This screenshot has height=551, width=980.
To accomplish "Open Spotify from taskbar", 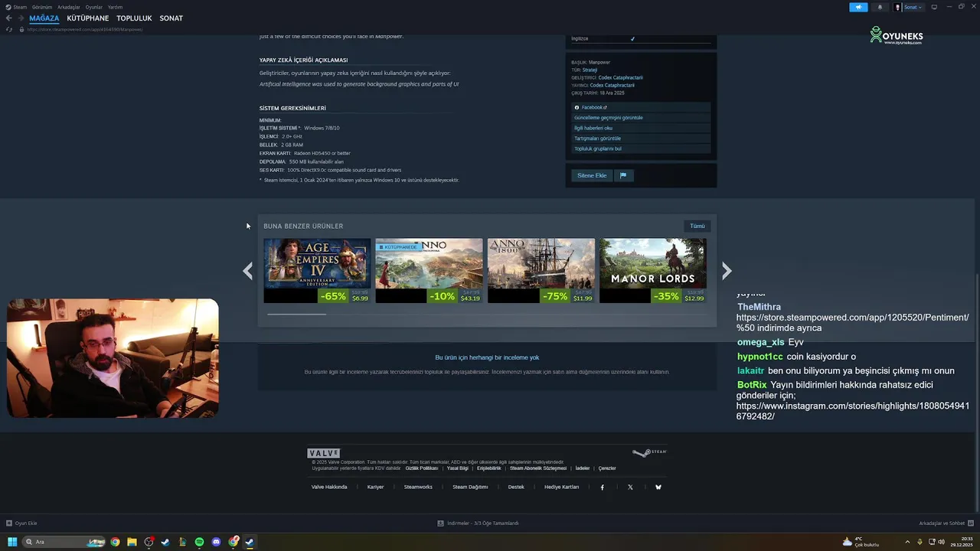I will (199, 542).
